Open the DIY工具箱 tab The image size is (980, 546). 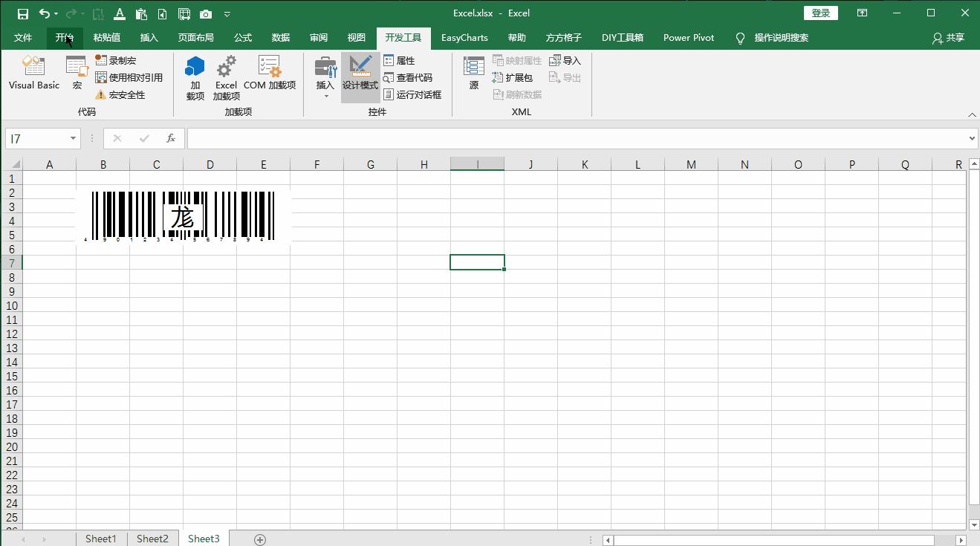623,38
